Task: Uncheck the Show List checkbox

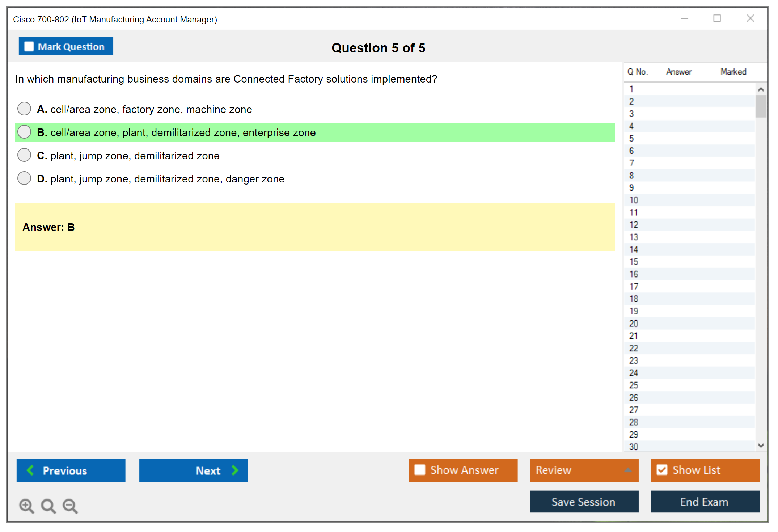Action: [662, 470]
